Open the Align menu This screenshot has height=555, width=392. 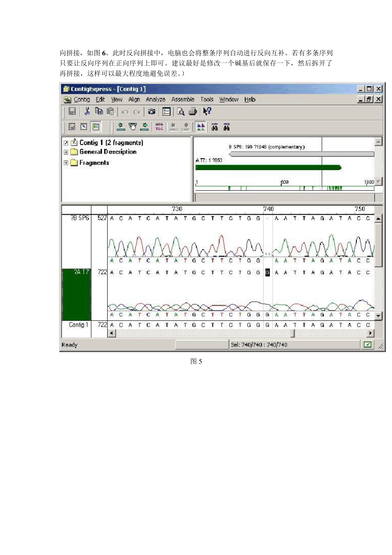tap(134, 100)
